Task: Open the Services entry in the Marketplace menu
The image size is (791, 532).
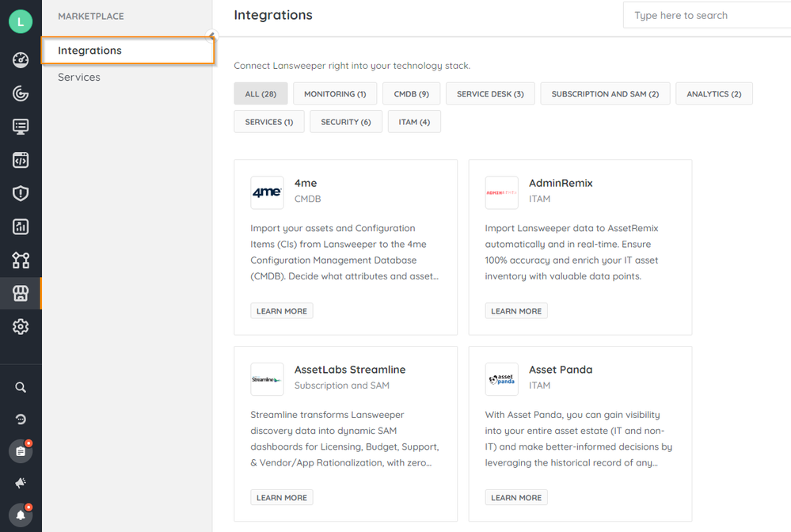Action: pyautogui.click(x=78, y=77)
